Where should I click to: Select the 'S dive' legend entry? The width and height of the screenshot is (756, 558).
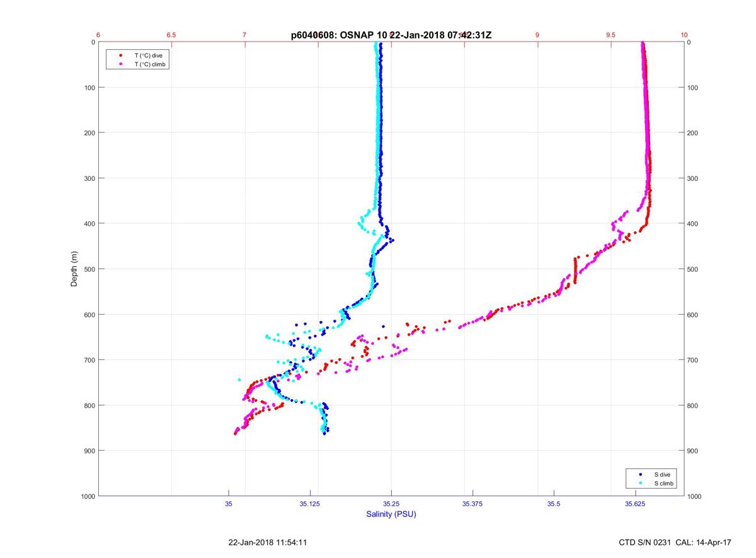click(663, 474)
